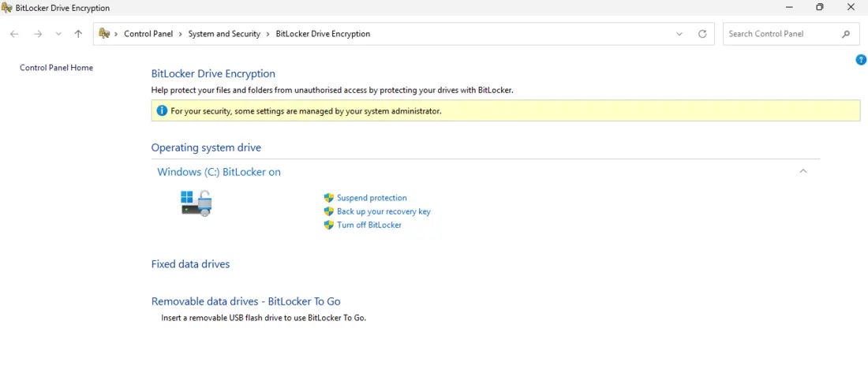Click Back up your recovery key
This screenshot has width=868, height=366.
(383, 211)
